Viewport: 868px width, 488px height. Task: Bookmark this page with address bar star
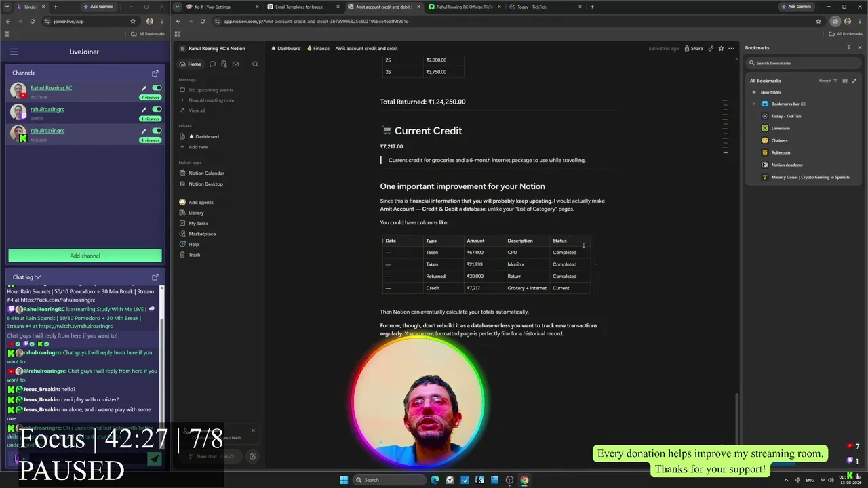(x=818, y=21)
